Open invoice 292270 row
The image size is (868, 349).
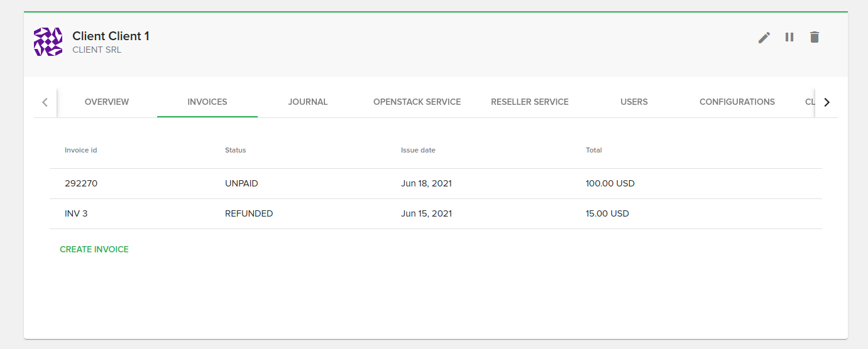pyautogui.click(x=81, y=184)
